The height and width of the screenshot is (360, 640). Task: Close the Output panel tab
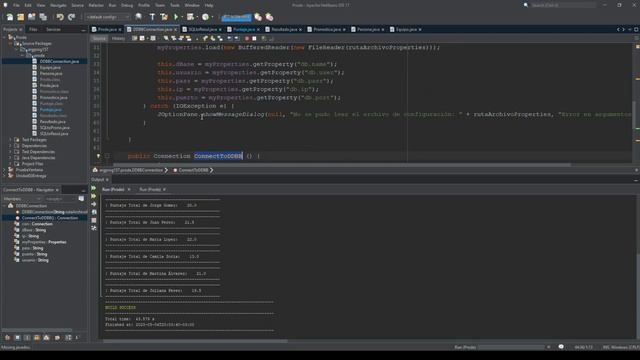coord(107,180)
